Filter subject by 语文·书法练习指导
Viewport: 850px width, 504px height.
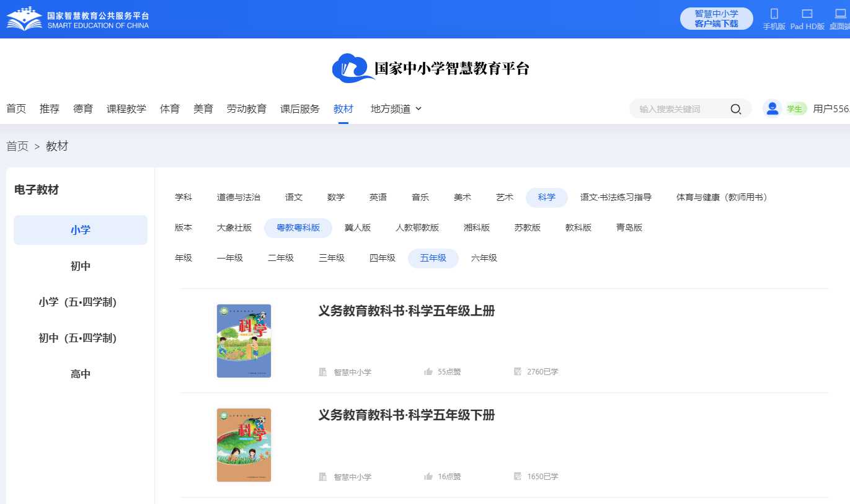pyautogui.click(x=616, y=197)
